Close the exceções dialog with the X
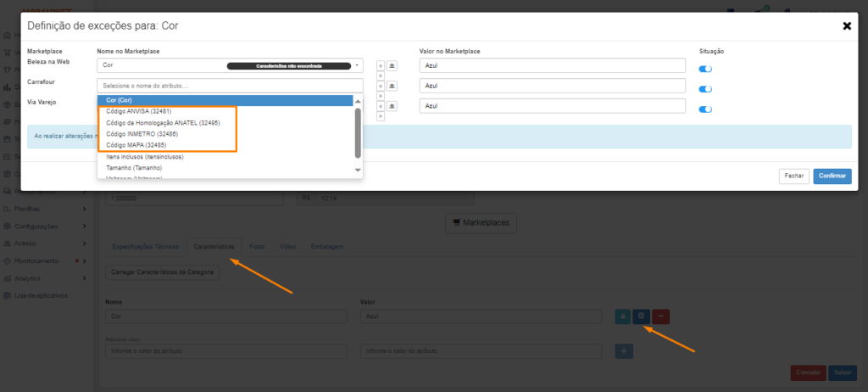 (x=847, y=26)
